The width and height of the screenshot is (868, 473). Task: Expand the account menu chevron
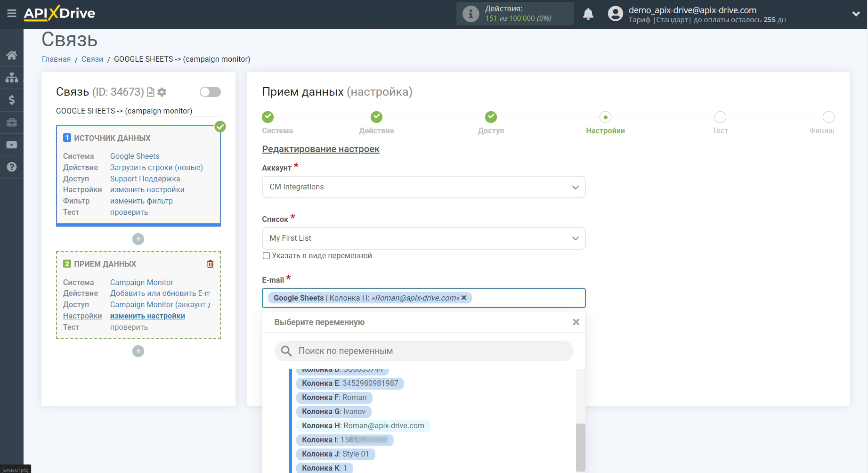(x=856, y=14)
